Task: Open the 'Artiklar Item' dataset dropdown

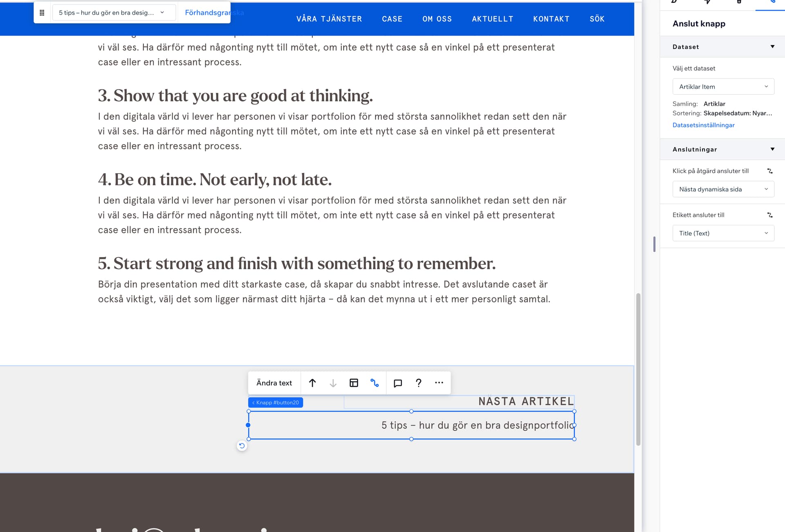Action: [x=723, y=87]
